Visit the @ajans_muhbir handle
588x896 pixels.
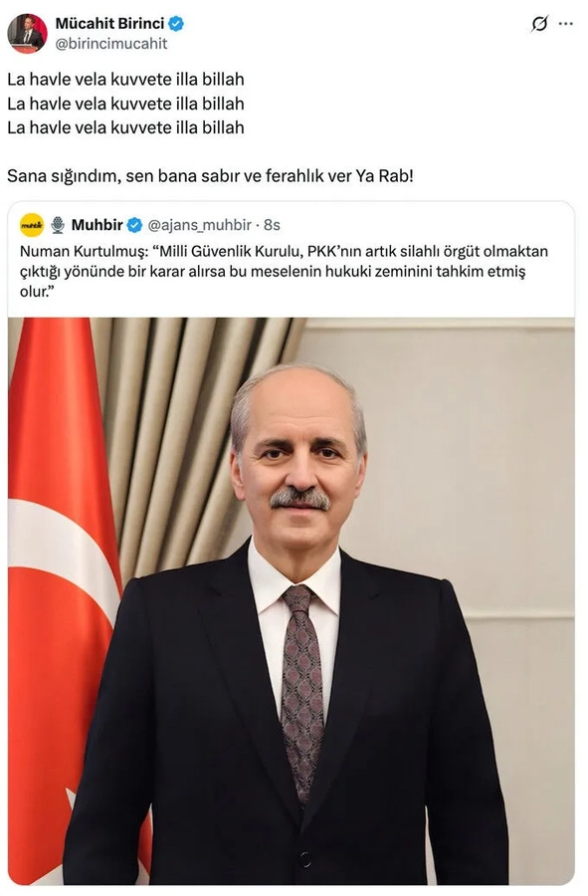199,225
